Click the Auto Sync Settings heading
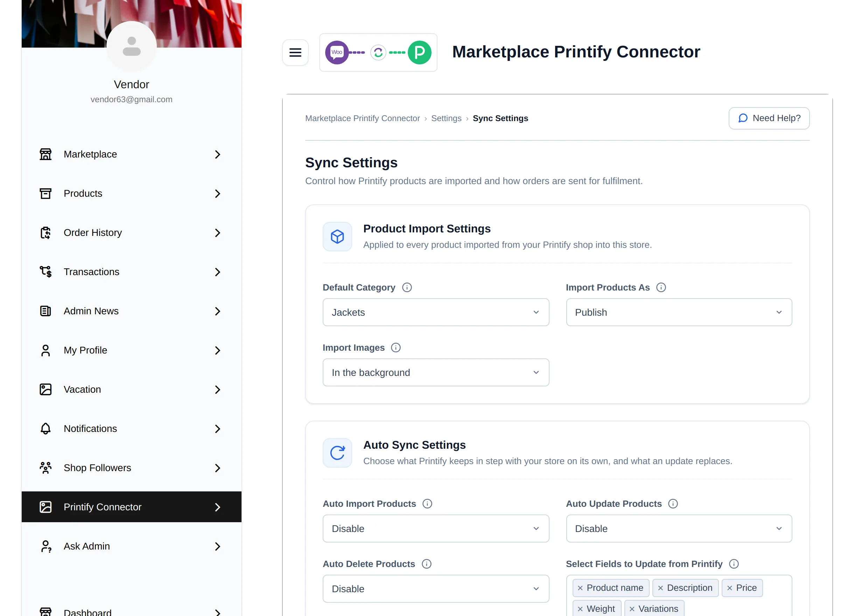This screenshot has height=616, width=854. pyautogui.click(x=414, y=445)
